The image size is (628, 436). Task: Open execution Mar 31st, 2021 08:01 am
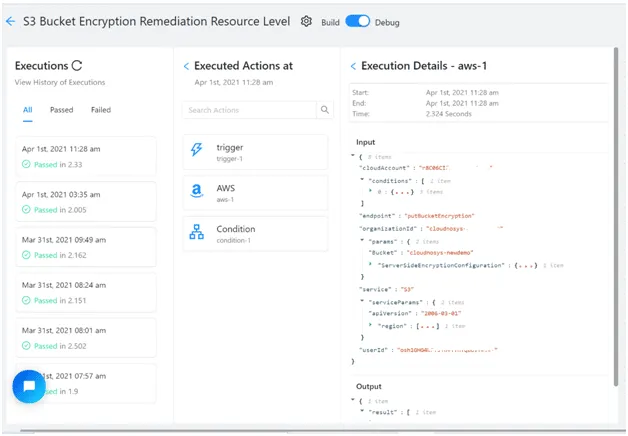coord(86,338)
